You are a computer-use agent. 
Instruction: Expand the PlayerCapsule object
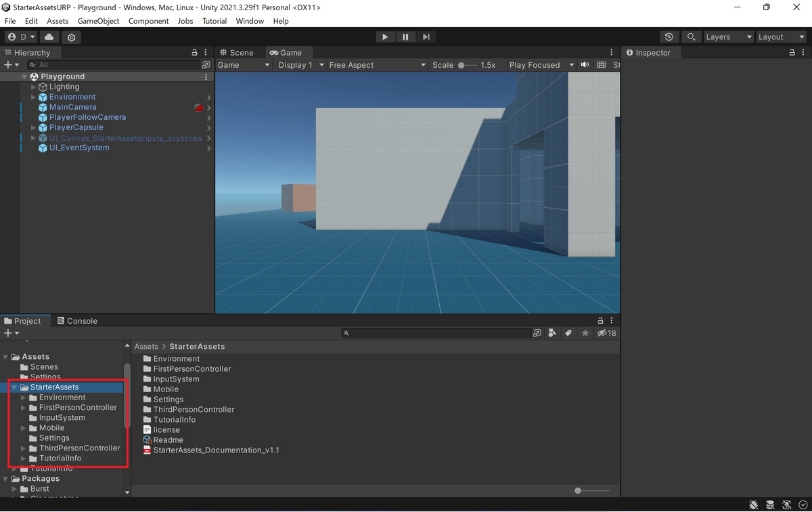[33, 128]
